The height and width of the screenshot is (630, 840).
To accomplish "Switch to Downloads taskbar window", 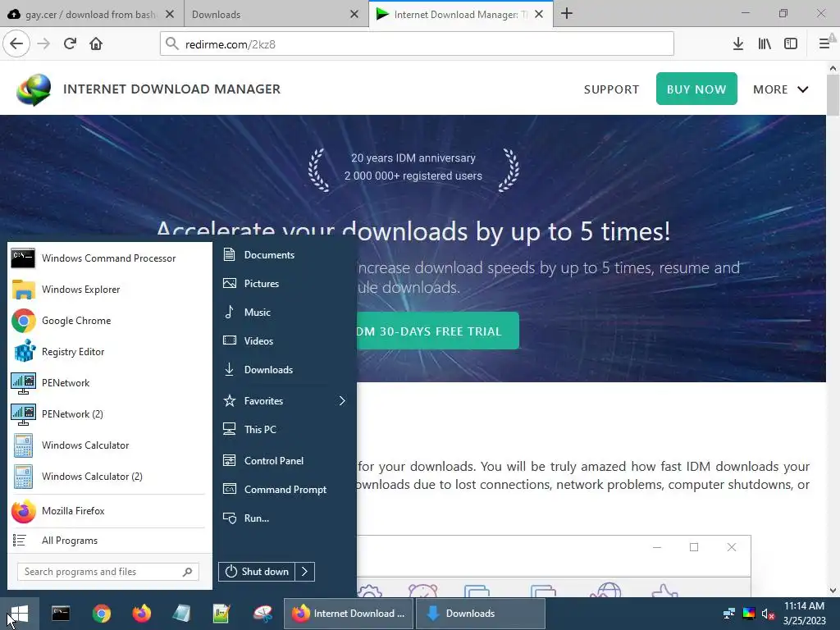I will 481,614.
